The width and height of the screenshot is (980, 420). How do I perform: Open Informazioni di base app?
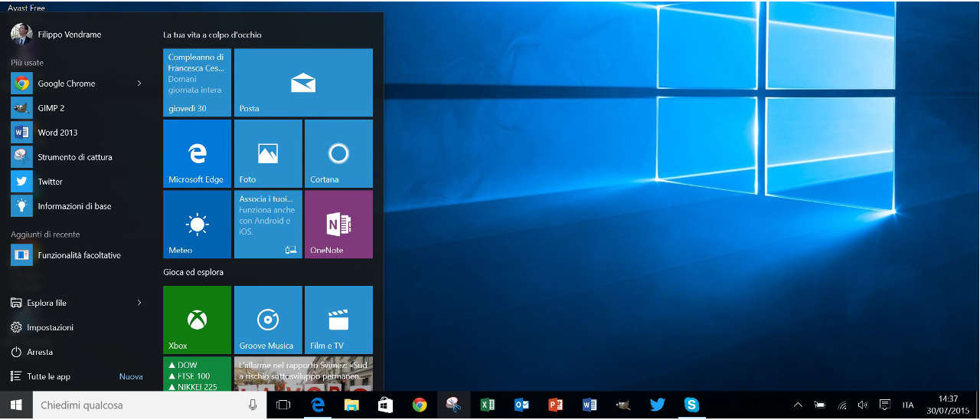pos(77,206)
